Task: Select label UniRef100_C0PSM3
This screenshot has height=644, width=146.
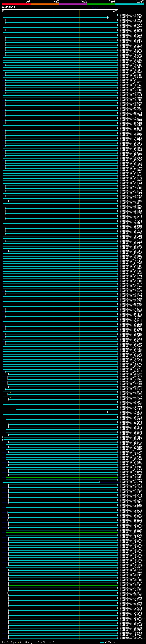Action: pos(131,98)
